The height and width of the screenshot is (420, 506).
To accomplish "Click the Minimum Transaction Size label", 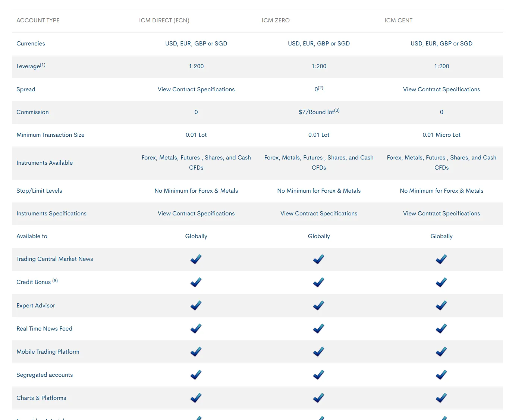I will click(50, 135).
